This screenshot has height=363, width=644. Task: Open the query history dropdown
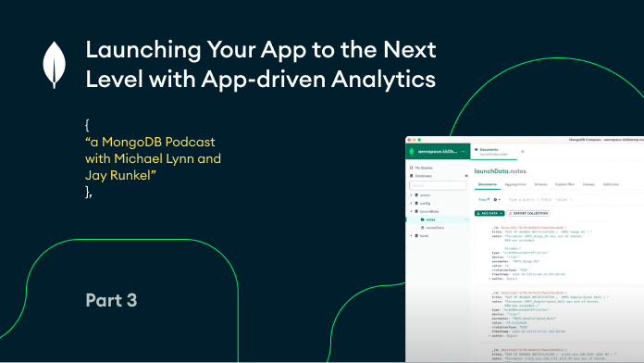497,200
